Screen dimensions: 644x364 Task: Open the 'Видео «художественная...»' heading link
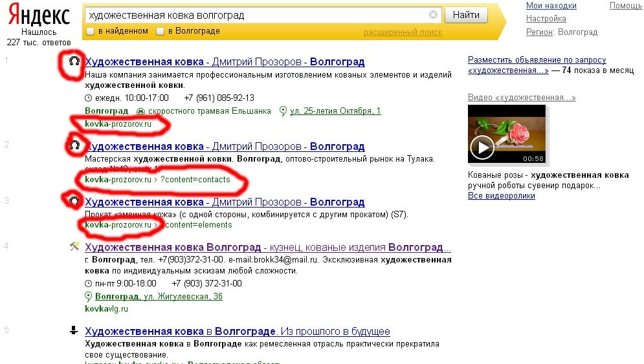(x=522, y=98)
